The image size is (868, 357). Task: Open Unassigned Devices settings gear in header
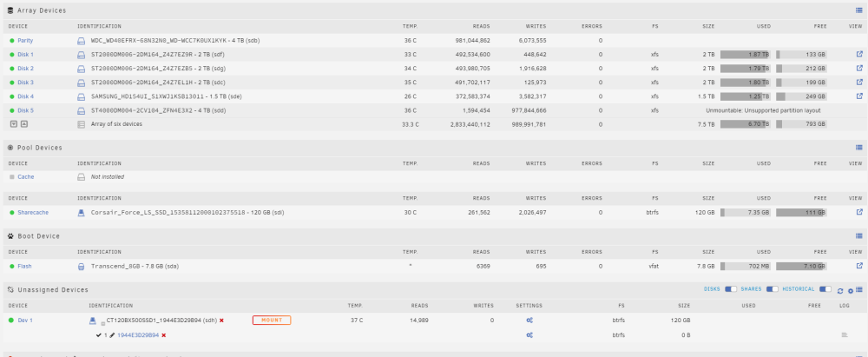pos(851,290)
